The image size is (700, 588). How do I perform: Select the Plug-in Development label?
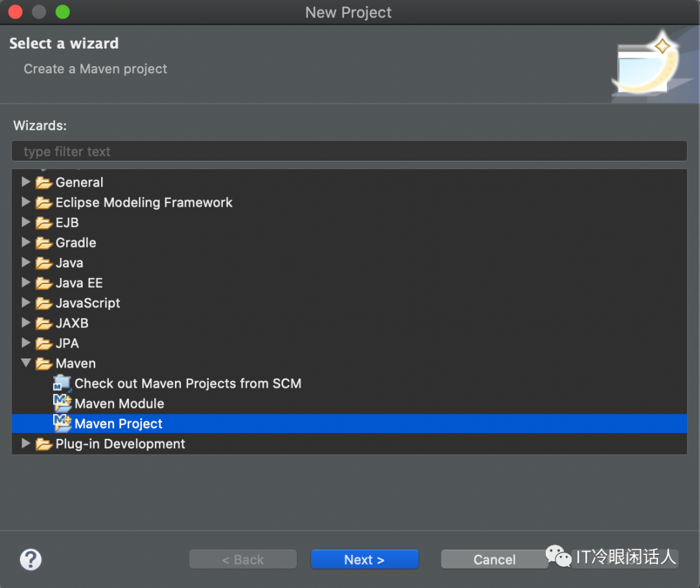120,444
